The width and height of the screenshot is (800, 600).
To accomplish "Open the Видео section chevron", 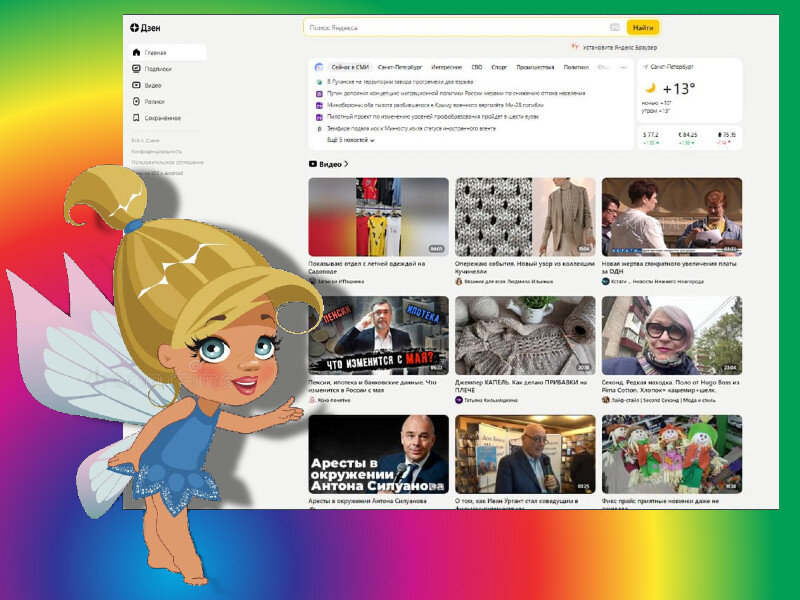I will pos(346,164).
